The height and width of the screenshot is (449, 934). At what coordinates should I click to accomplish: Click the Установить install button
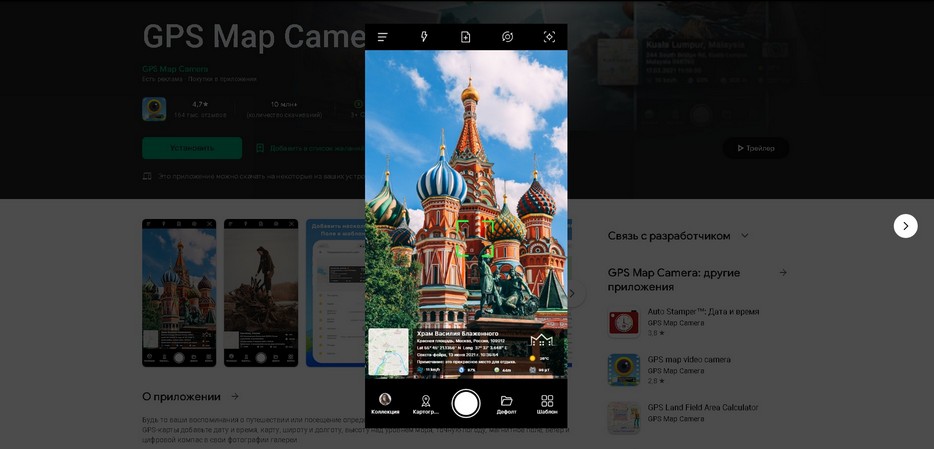[192, 148]
